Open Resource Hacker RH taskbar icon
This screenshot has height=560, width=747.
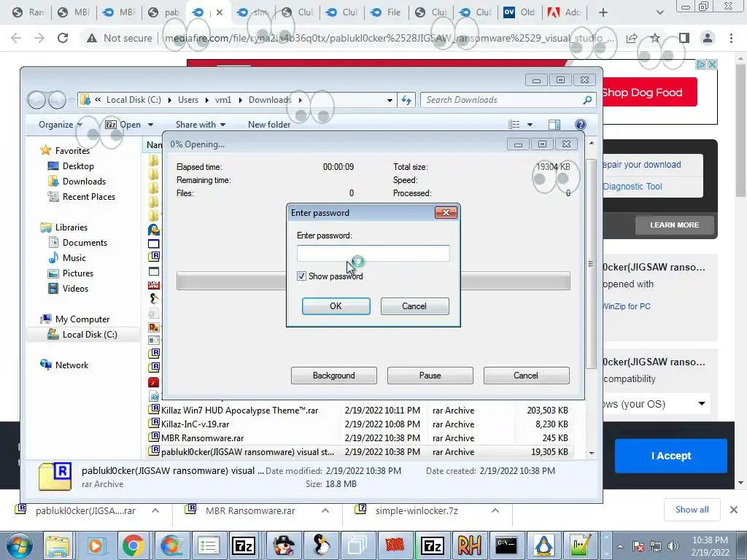coord(469,545)
